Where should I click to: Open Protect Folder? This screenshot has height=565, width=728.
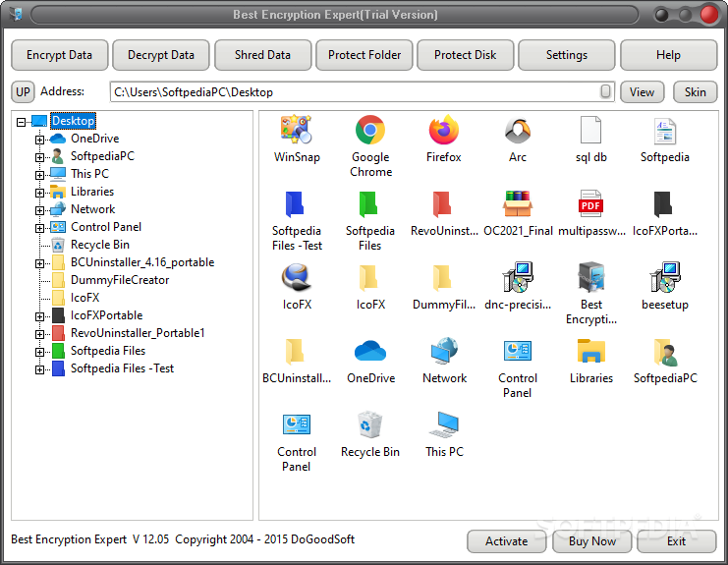[364, 55]
